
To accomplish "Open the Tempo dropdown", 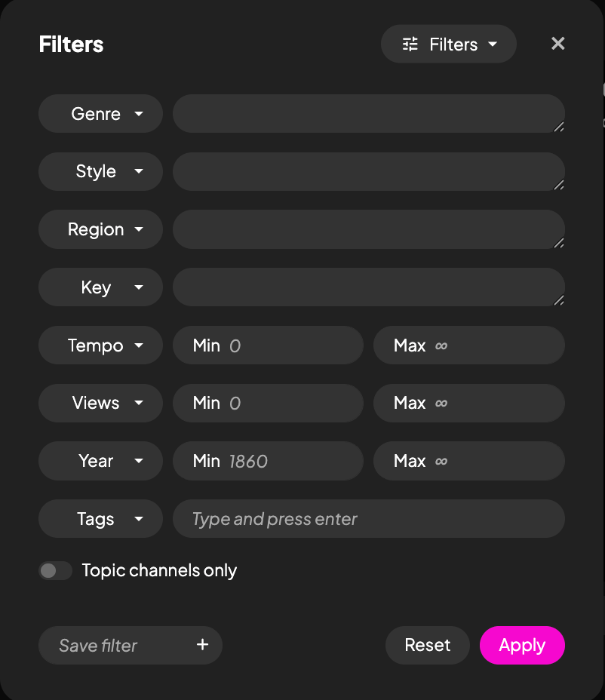I will tap(100, 345).
